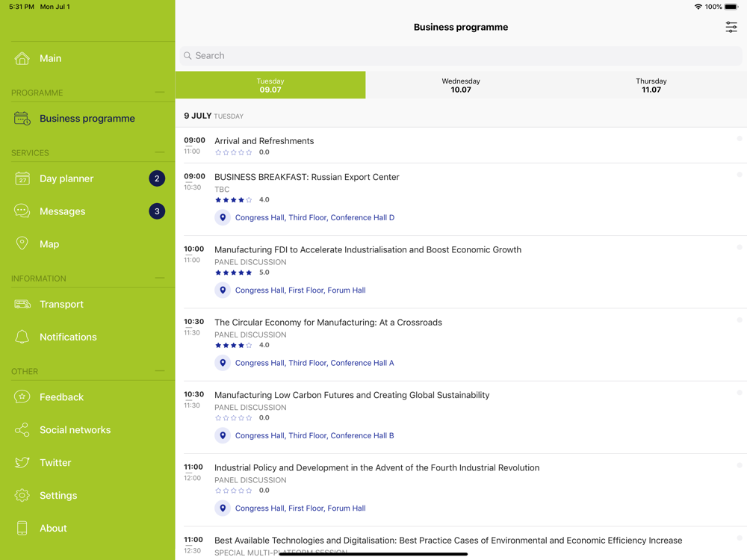Switch to Thursday 11.07 tab
The height and width of the screenshot is (560, 747).
(x=651, y=85)
